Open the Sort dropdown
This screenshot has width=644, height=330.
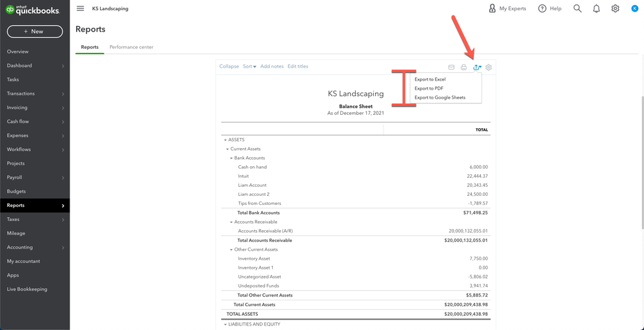pyautogui.click(x=249, y=66)
